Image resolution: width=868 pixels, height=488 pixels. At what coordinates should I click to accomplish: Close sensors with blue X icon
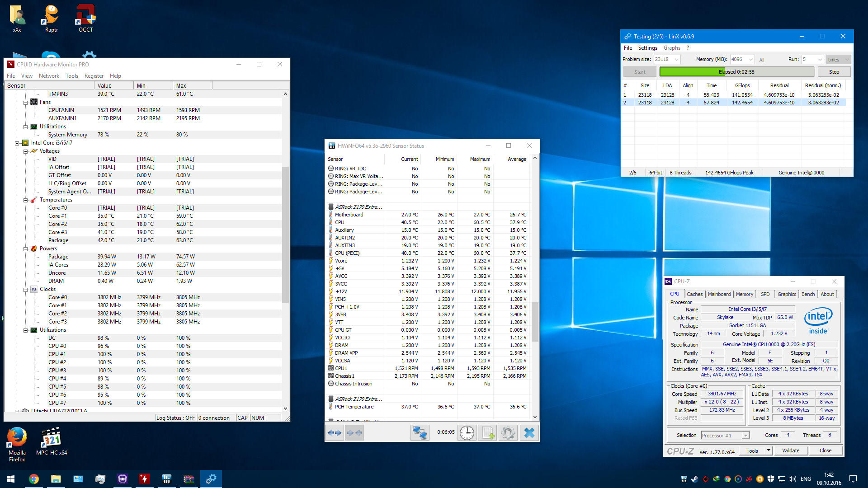tap(529, 433)
